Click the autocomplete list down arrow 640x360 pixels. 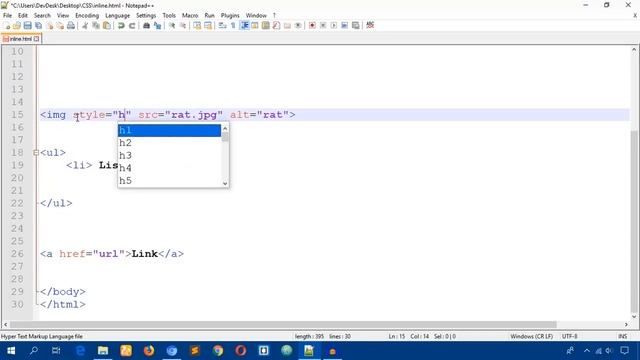[x=225, y=184]
